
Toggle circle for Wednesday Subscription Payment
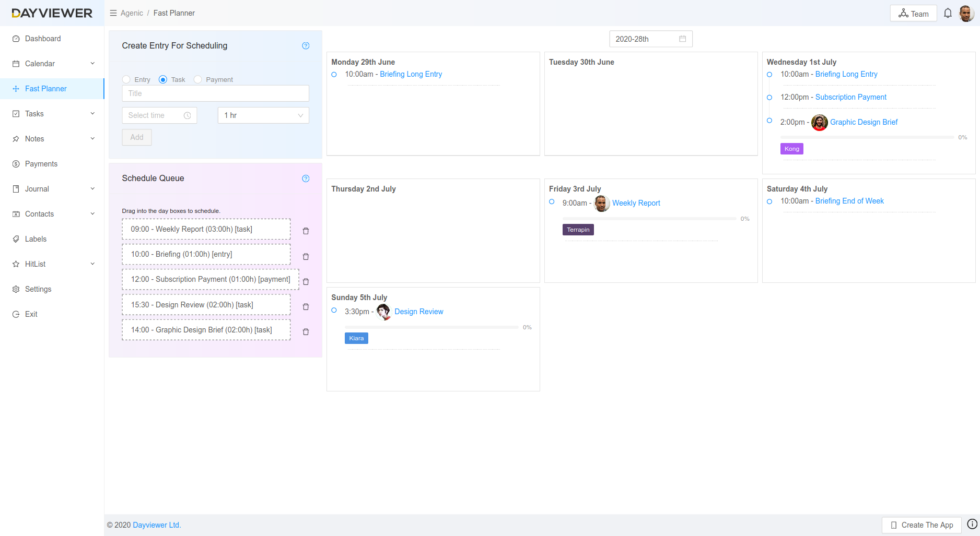(x=769, y=98)
